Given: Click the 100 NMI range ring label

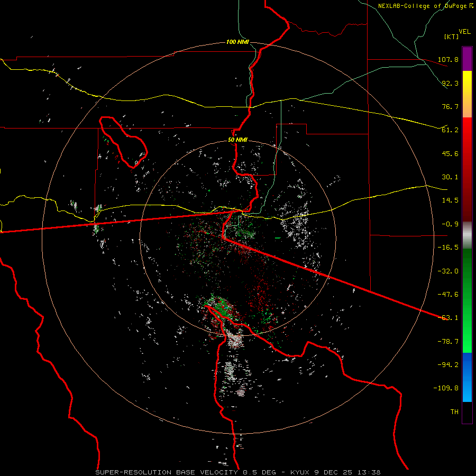Looking at the screenshot, I should click(x=237, y=42).
